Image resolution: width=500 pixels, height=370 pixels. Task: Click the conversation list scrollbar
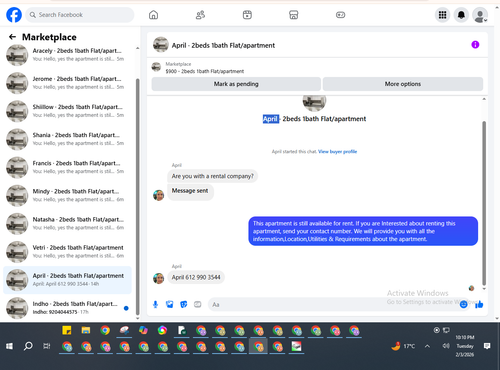click(138, 197)
